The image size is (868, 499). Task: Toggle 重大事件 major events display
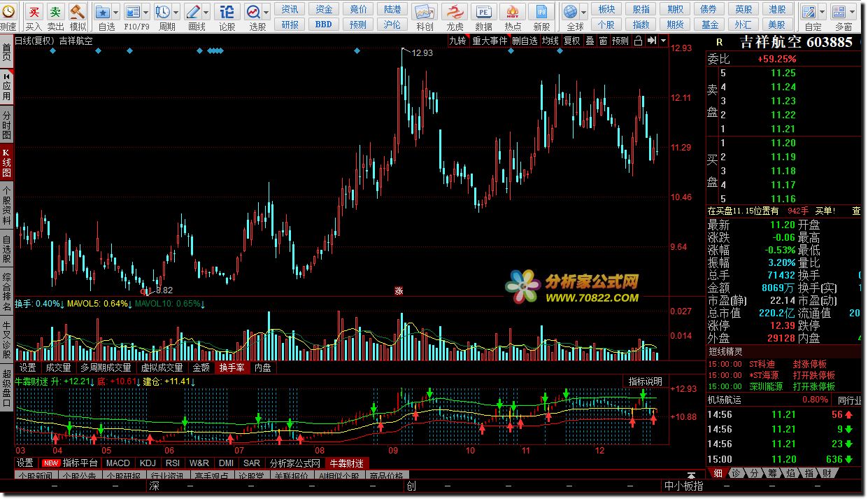point(490,41)
